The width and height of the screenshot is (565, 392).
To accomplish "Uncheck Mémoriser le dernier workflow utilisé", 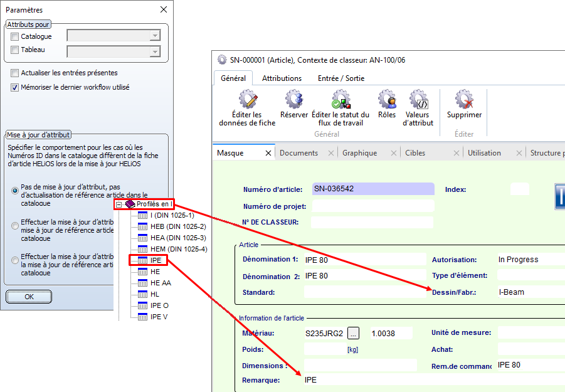I will coord(15,88).
